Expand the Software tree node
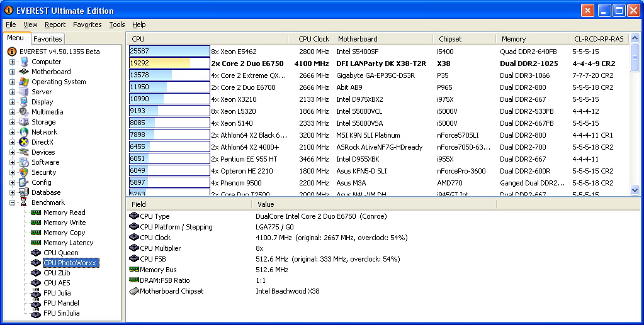 pos(13,162)
